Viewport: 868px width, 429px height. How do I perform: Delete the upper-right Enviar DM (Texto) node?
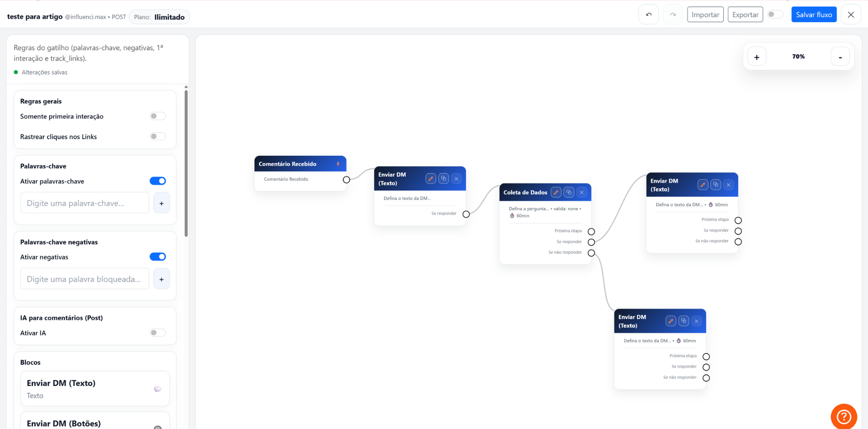[x=728, y=185]
